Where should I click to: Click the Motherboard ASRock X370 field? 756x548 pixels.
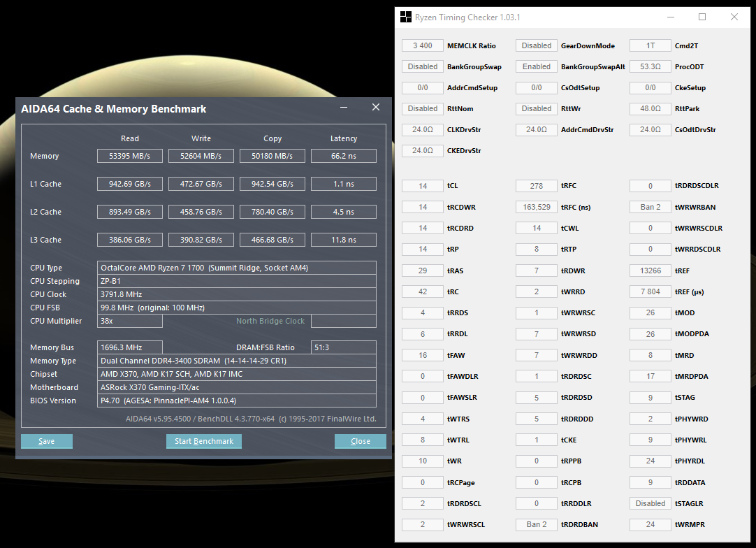pos(237,387)
